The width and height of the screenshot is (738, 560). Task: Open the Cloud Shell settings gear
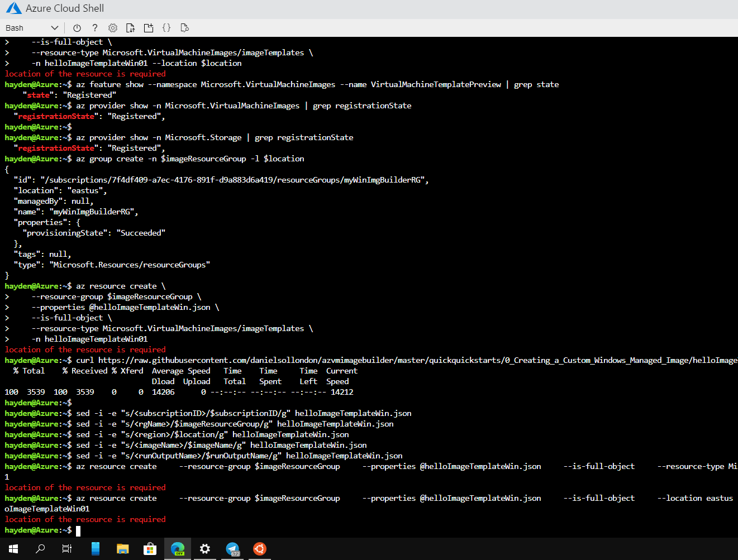(113, 28)
